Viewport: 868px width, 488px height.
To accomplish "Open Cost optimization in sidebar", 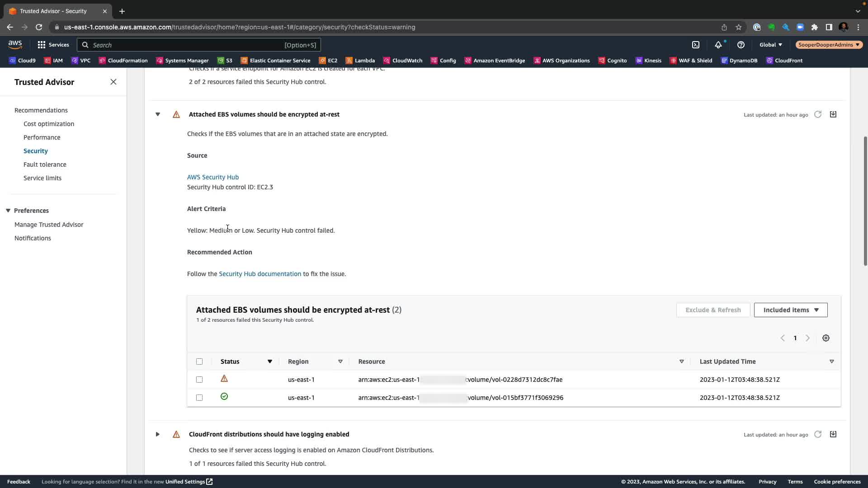I will point(49,124).
